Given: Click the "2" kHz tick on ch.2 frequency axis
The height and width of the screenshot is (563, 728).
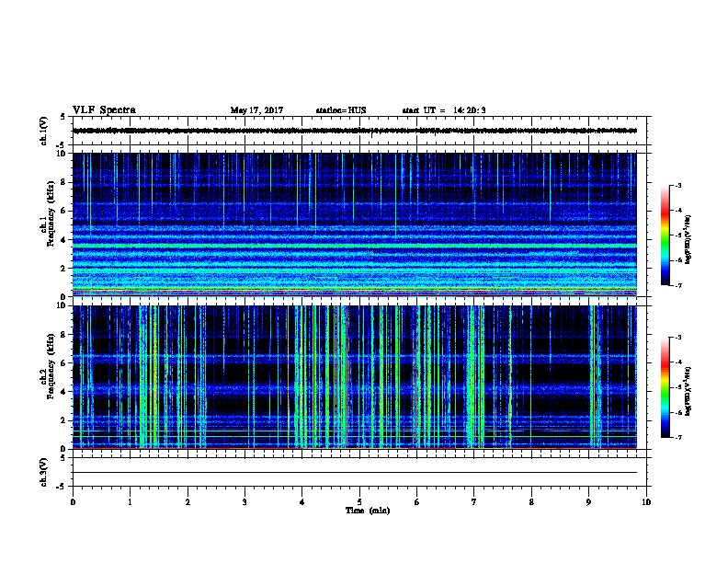Looking at the screenshot, I should 65,420.
